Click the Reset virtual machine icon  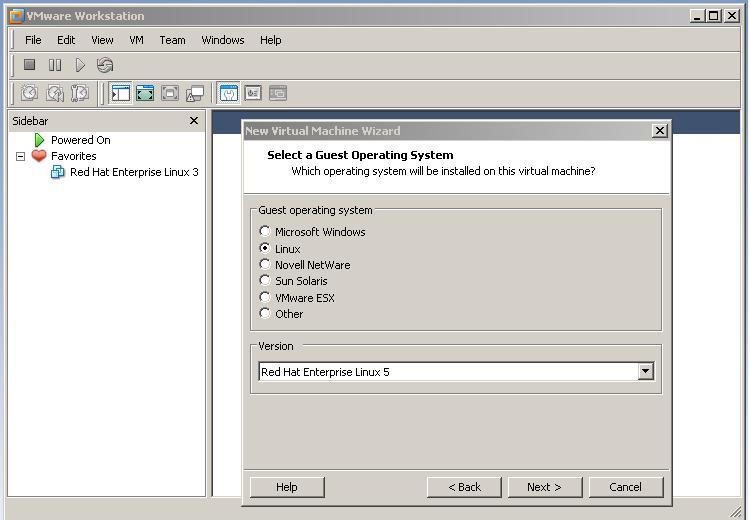coord(105,65)
